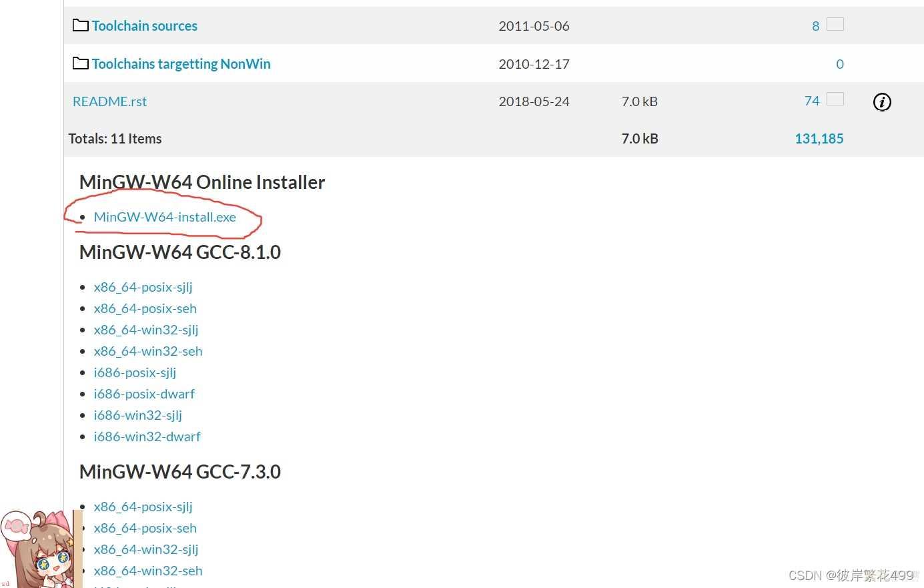Download GCC-7.3.0 x86_64-win32-sjlj
The width and height of the screenshot is (924, 588).
click(146, 549)
